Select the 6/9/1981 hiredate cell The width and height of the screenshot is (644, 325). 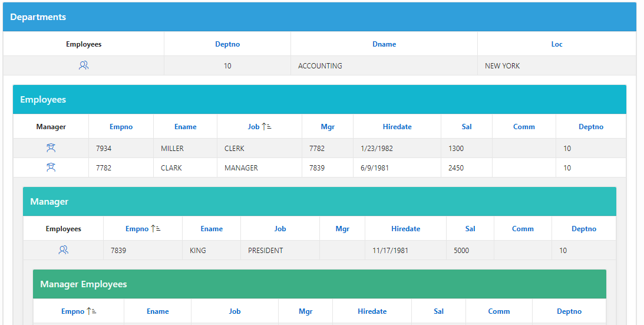point(397,168)
